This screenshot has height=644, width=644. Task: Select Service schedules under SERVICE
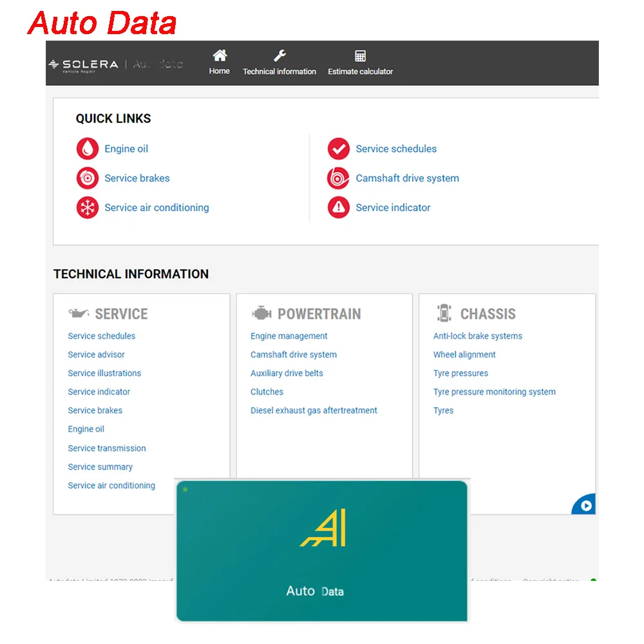click(102, 336)
